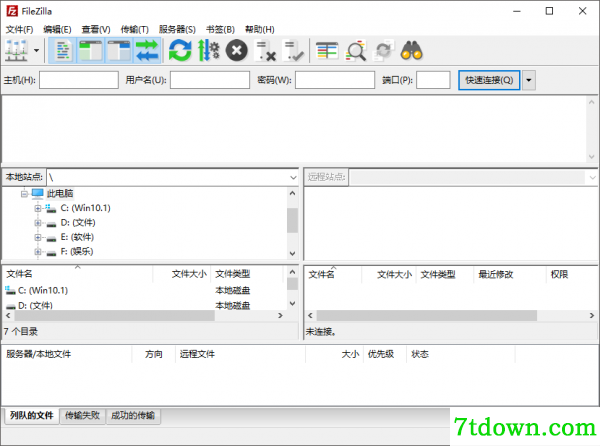Viewport: 600px width, 446px height.
Task: Select E: (软件) drive in tree
Action: tap(77, 237)
